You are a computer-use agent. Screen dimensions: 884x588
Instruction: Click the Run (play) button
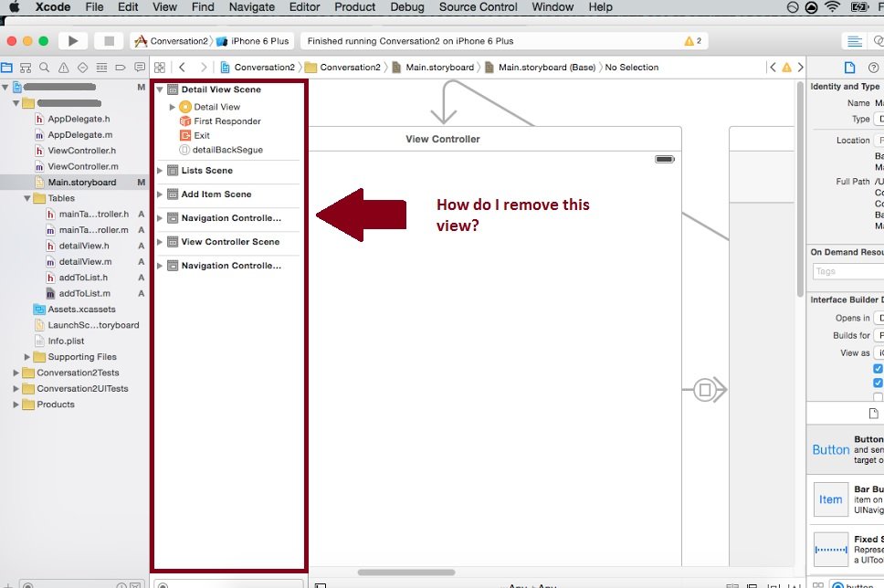[x=72, y=41]
